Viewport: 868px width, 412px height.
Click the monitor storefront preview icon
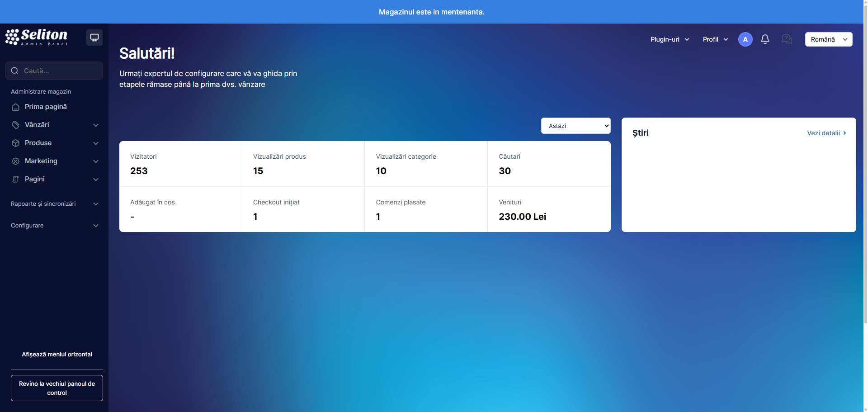click(x=94, y=38)
